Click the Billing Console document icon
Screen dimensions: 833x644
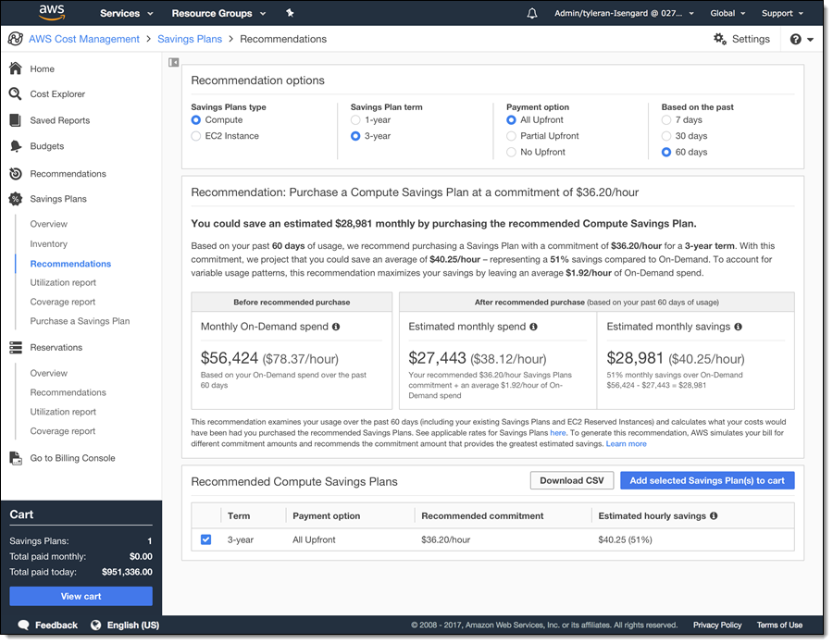(x=16, y=458)
